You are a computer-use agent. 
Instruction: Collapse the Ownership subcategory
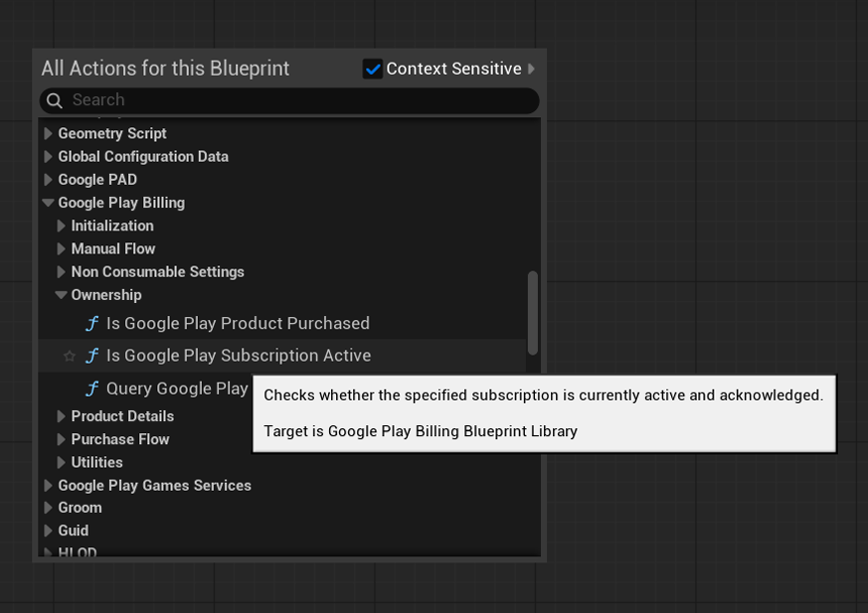[61, 295]
